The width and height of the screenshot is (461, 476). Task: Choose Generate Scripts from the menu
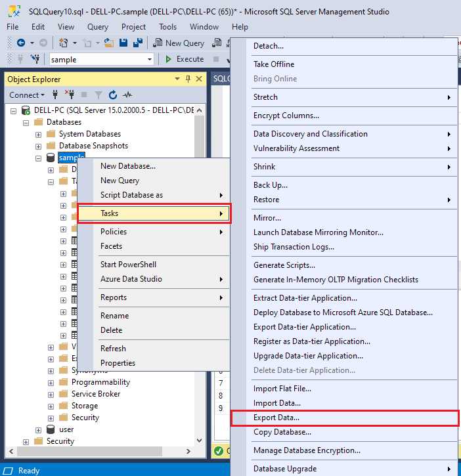(284, 265)
